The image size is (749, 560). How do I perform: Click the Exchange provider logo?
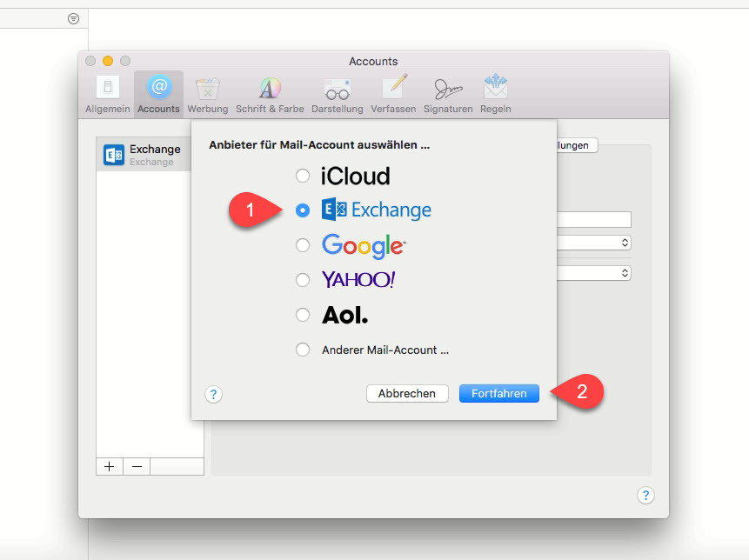[377, 210]
